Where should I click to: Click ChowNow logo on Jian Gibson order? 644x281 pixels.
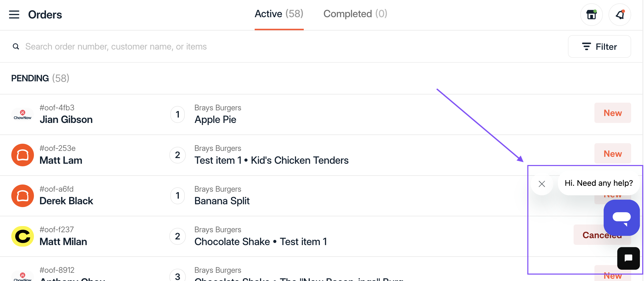[23, 114]
